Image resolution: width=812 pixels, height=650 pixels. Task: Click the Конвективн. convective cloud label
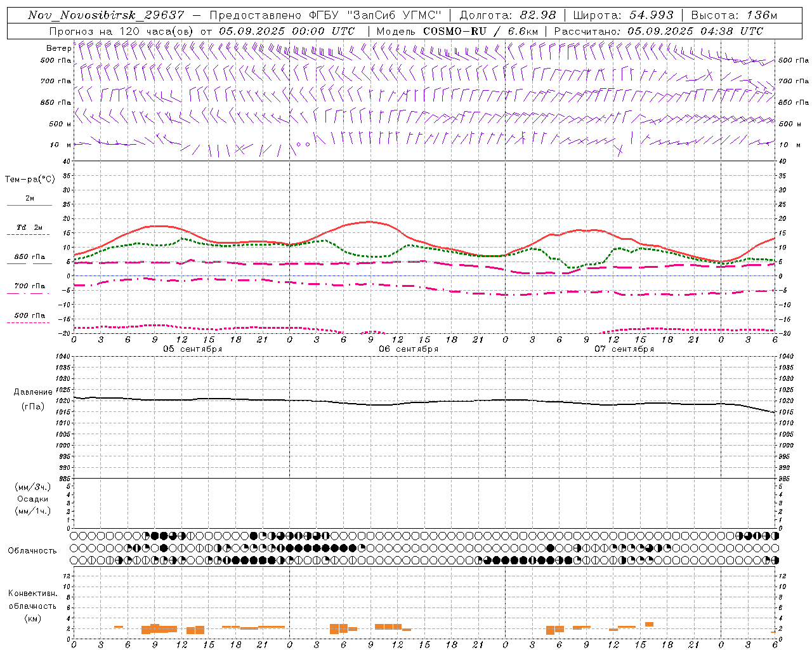point(32,594)
